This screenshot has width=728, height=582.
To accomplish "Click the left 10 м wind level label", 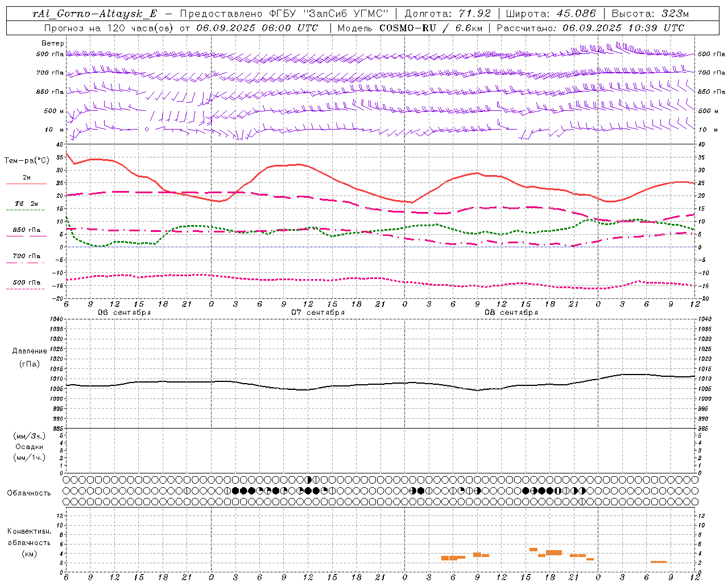I will coord(54,130).
